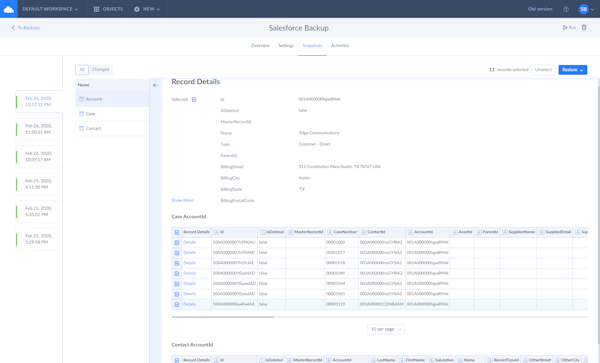600x363 pixels.
Task: Open the 10 per page dropdown
Action: pos(386,329)
